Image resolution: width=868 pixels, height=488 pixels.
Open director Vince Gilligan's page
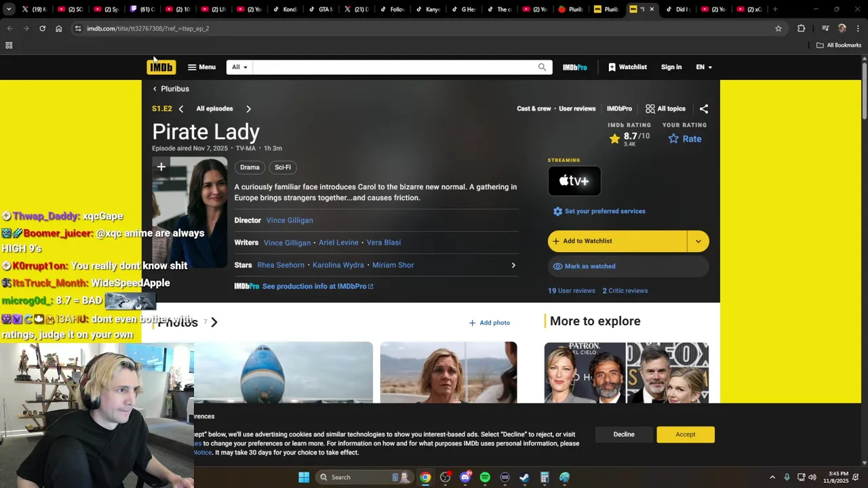[x=290, y=220]
